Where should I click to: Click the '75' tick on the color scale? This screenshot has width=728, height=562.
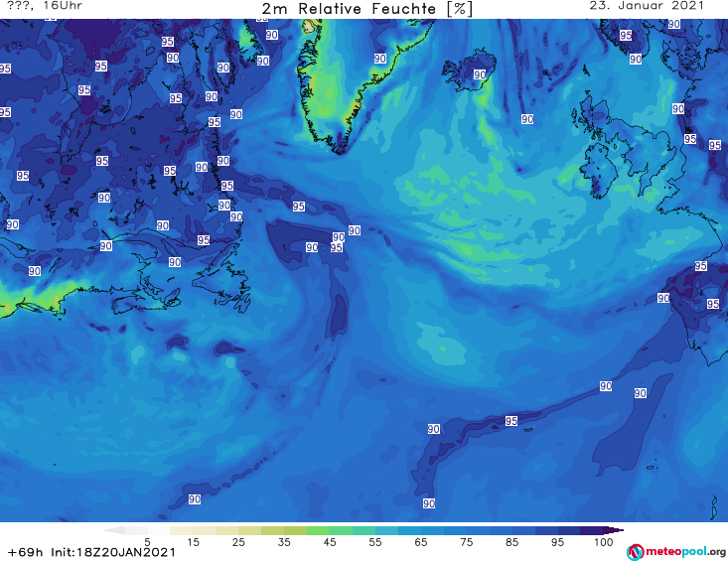(466, 542)
